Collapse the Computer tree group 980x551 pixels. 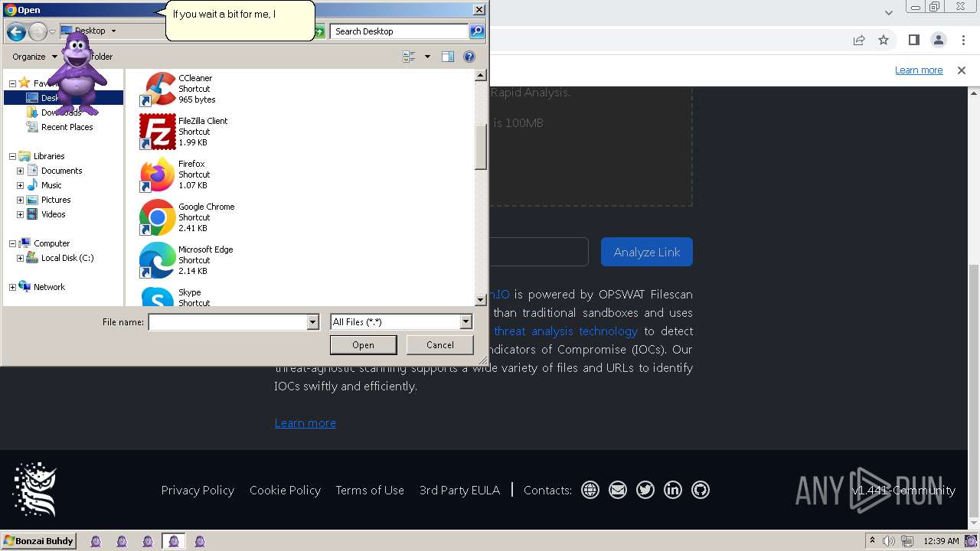pyautogui.click(x=12, y=243)
